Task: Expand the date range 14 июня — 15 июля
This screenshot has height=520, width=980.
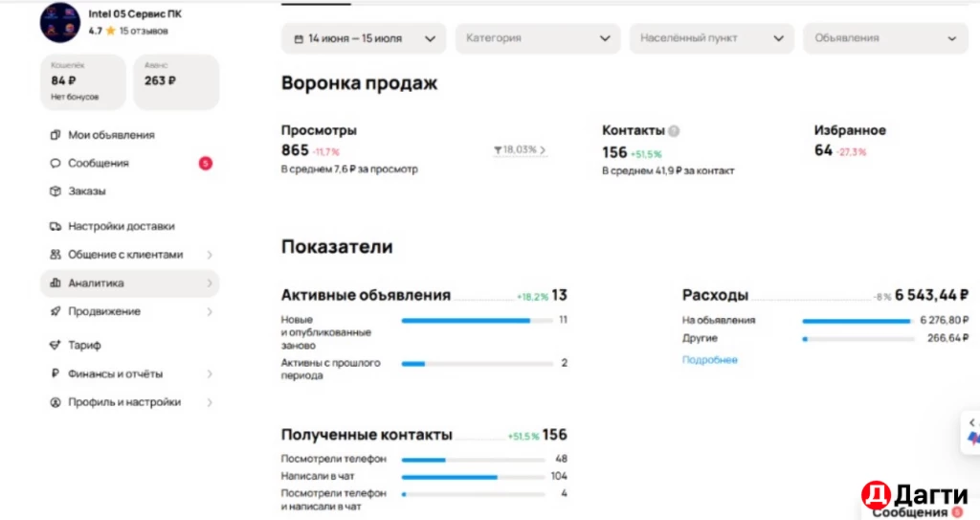Action: pyautogui.click(x=364, y=39)
